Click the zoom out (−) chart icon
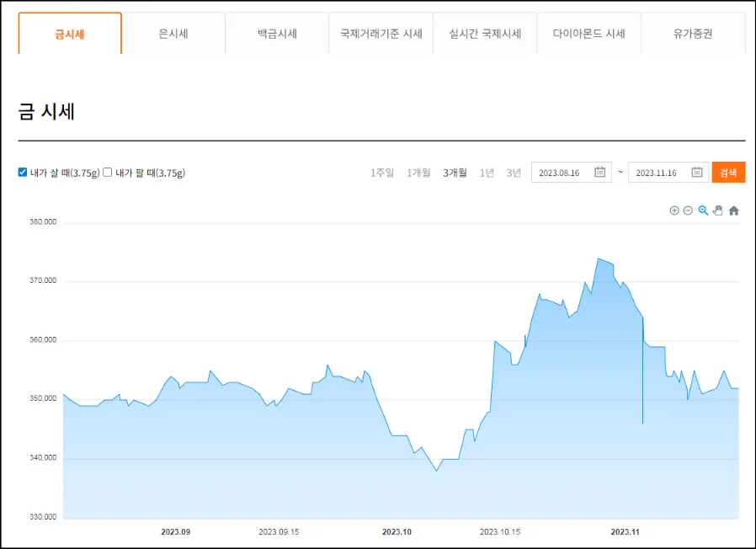Image resolution: width=756 pixels, height=549 pixels. pyautogui.click(x=688, y=211)
